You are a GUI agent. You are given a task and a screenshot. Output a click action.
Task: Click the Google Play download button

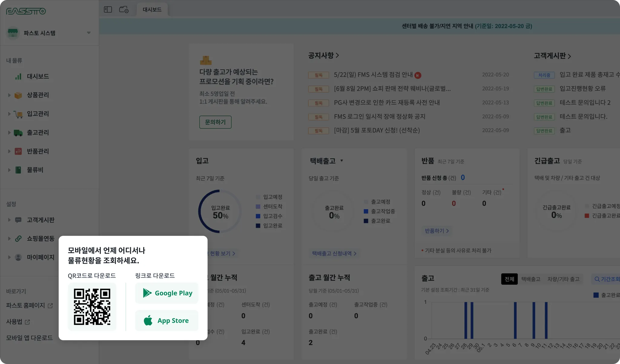click(x=167, y=293)
